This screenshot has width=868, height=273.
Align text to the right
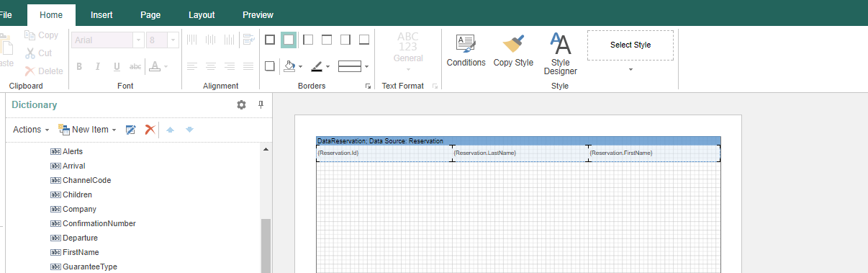[230, 66]
